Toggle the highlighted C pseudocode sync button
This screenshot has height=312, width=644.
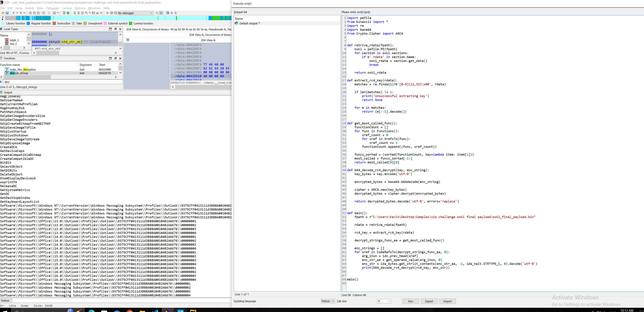pos(161,13)
